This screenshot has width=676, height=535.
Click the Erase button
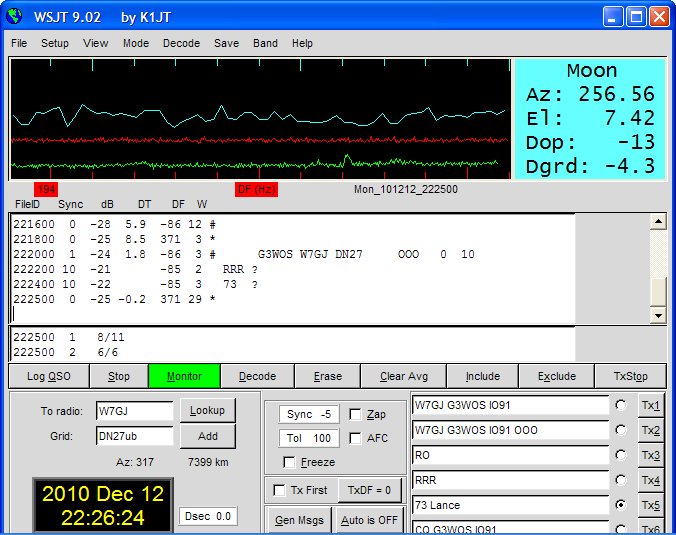(x=328, y=376)
